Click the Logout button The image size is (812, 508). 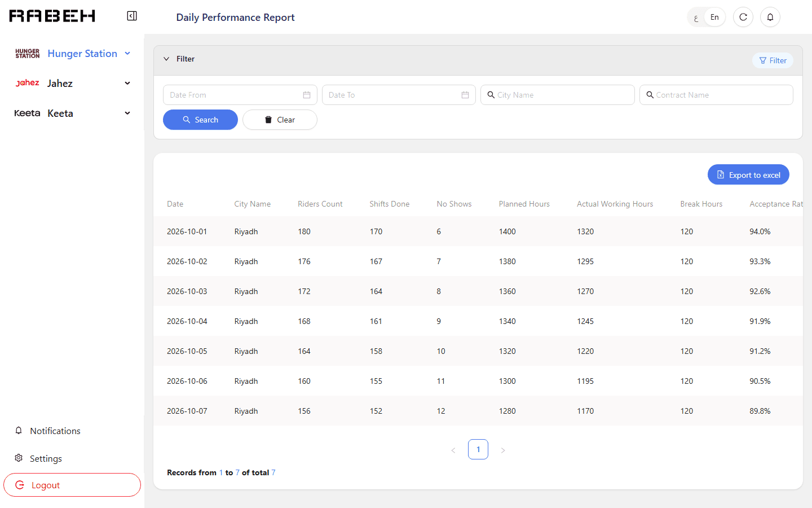pos(72,485)
